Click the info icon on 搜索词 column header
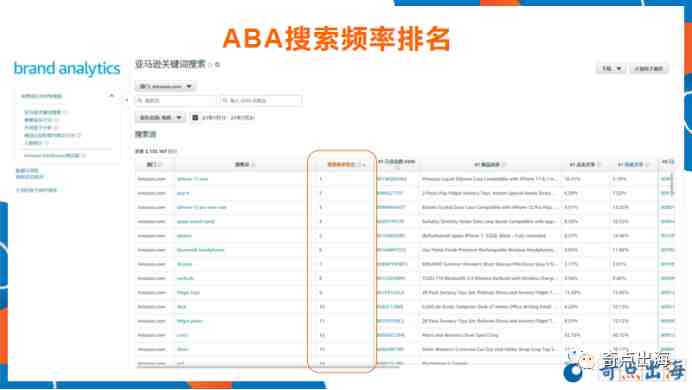This screenshot has width=692, height=390. click(x=253, y=165)
